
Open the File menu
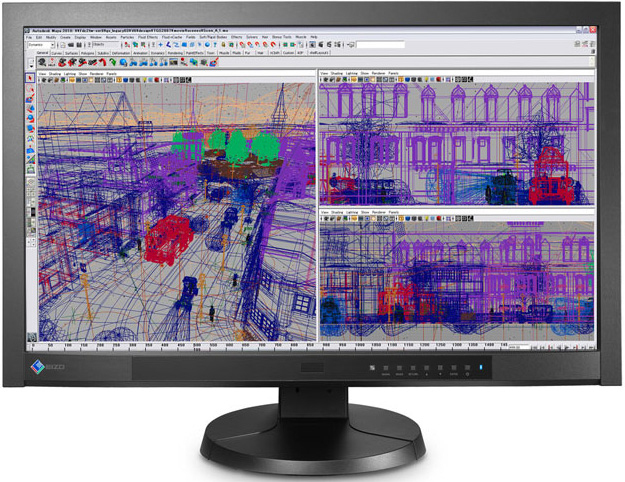[29, 37]
